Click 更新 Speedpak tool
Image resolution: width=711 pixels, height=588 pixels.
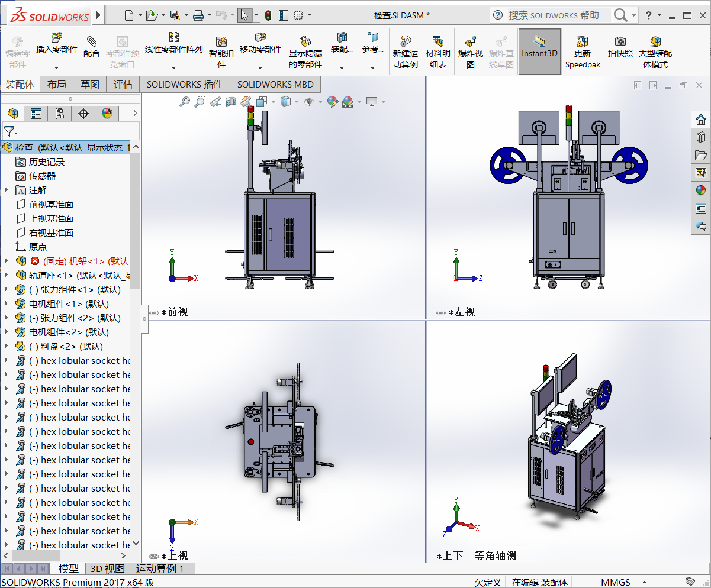click(x=583, y=52)
